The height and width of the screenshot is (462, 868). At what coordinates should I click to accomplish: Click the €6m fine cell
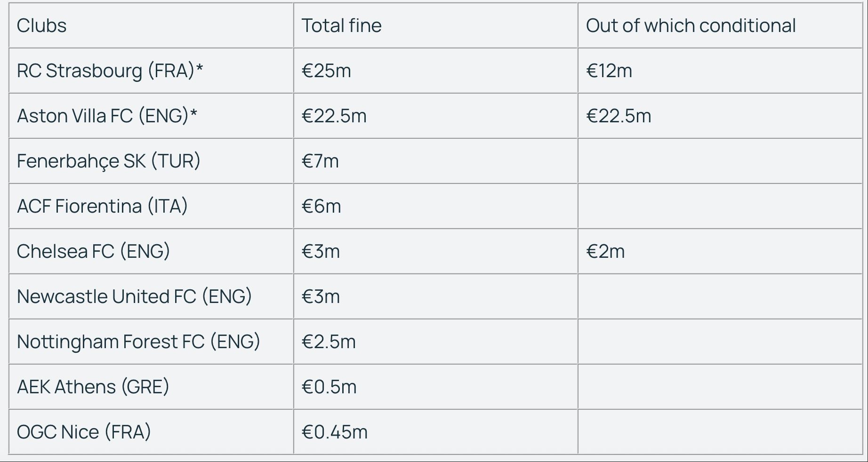coord(436,206)
